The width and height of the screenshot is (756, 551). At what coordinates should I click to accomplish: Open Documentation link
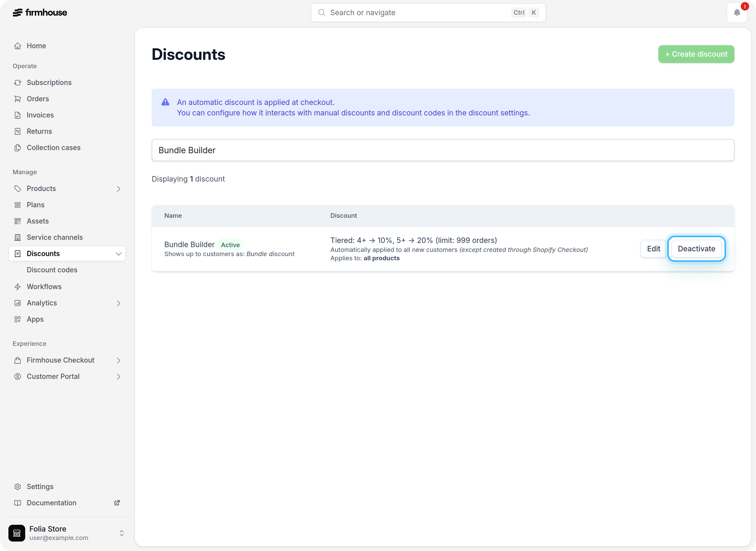67,503
